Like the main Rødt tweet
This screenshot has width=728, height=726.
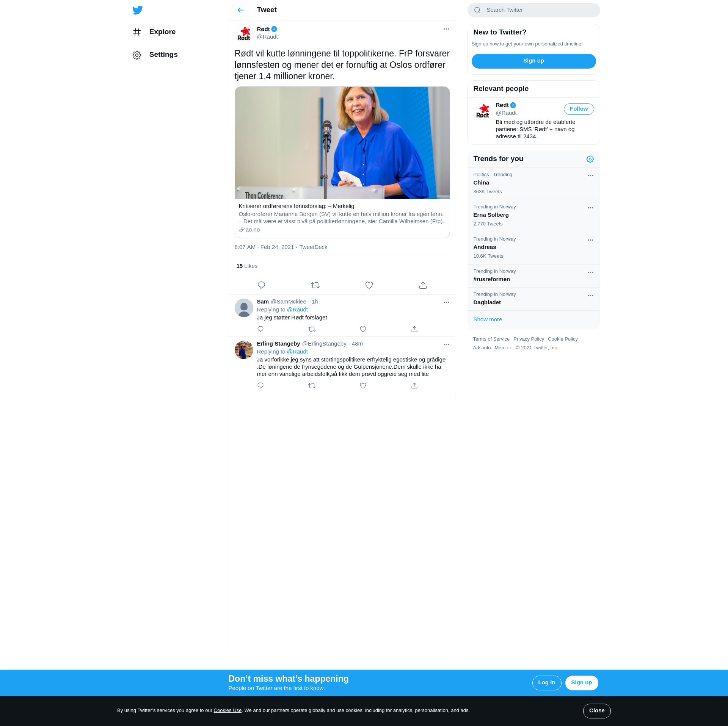coord(369,285)
